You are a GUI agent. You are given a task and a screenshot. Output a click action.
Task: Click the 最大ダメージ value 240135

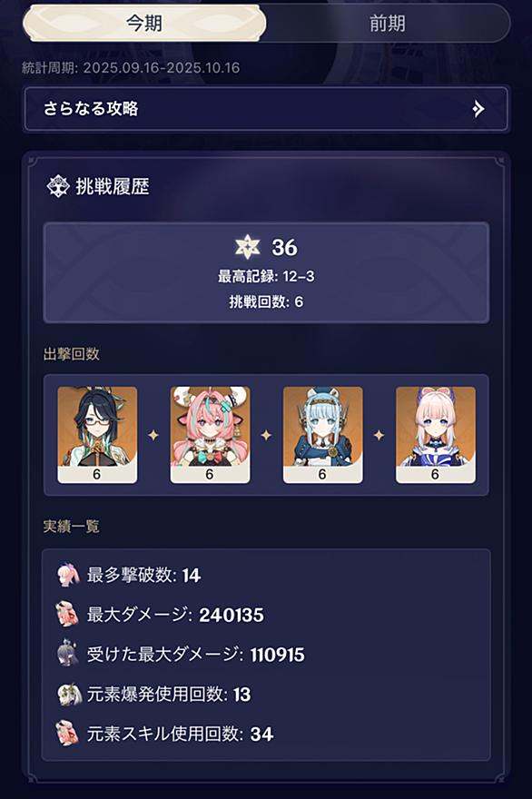coord(232,615)
